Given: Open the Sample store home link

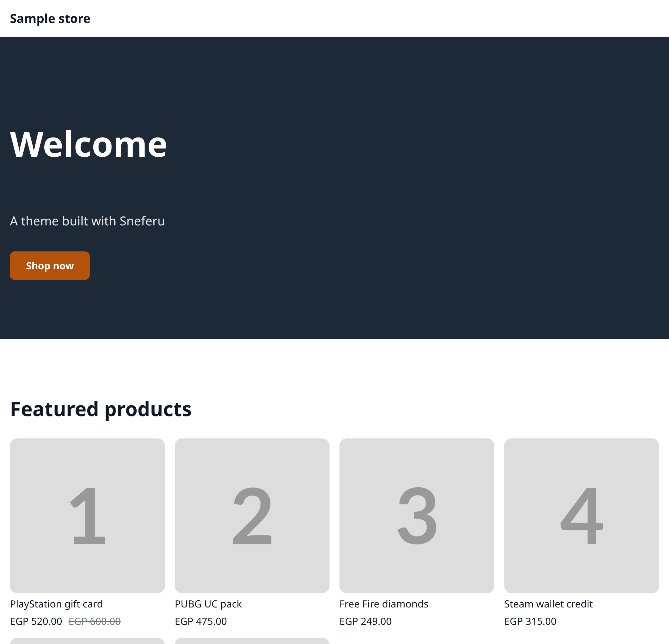Looking at the screenshot, I should (x=50, y=19).
